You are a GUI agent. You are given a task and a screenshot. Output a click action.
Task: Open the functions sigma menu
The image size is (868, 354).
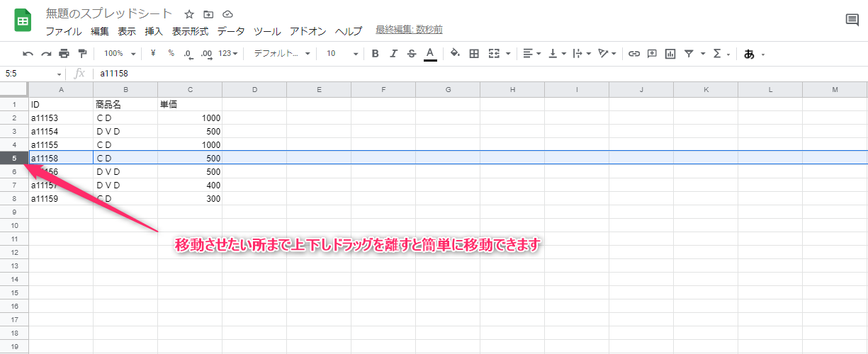pos(721,53)
